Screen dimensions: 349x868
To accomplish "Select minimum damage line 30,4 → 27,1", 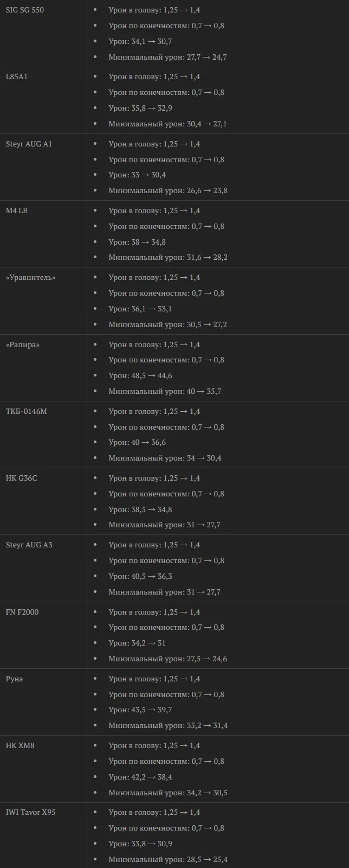I will (x=167, y=124).
